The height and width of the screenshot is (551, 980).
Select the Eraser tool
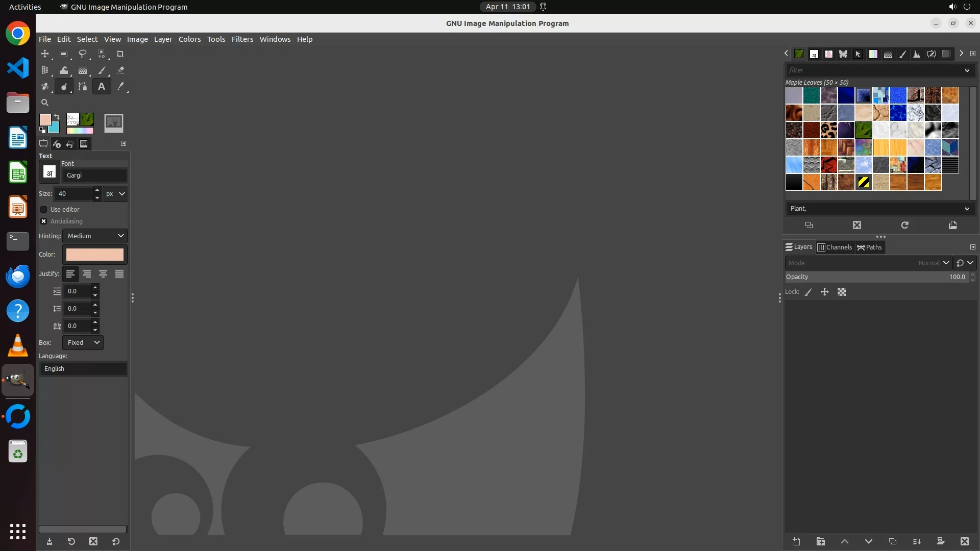[x=120, y=70]
